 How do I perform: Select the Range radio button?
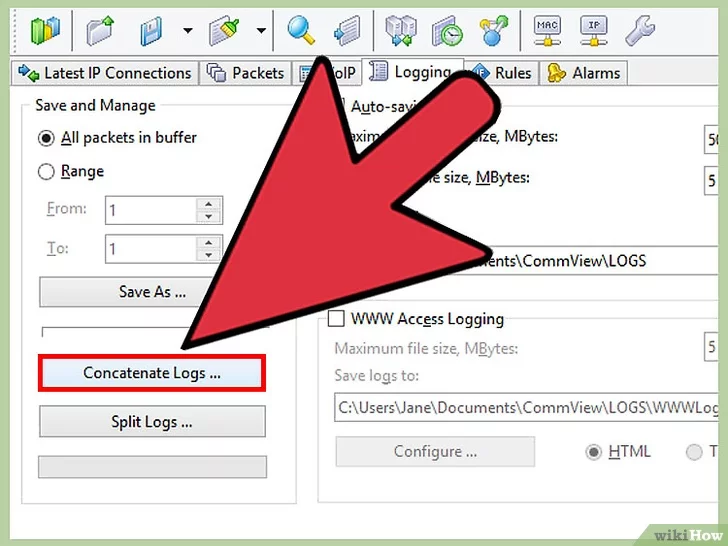pyautogui.click(x=46, y=172)
